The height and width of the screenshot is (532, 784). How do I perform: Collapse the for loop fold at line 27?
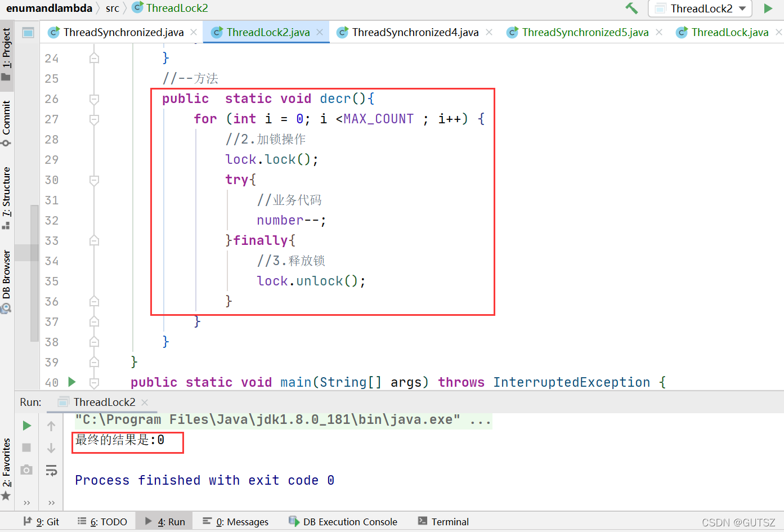pyautogui.click(x=95, y=119)
